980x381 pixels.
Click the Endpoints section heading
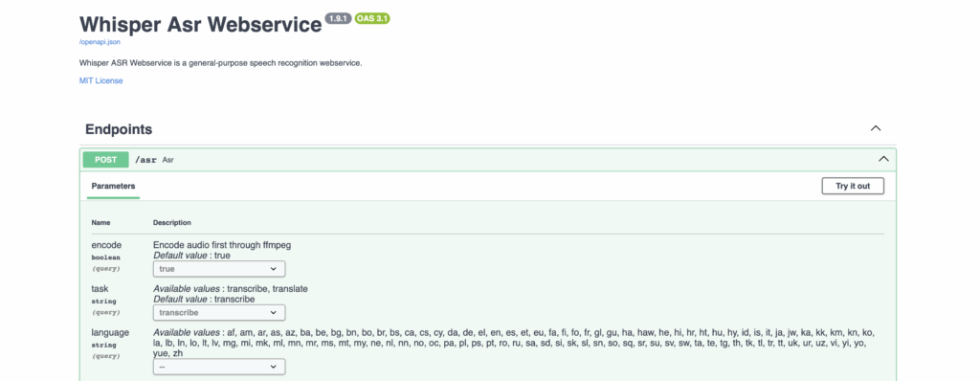pos(119,129)
